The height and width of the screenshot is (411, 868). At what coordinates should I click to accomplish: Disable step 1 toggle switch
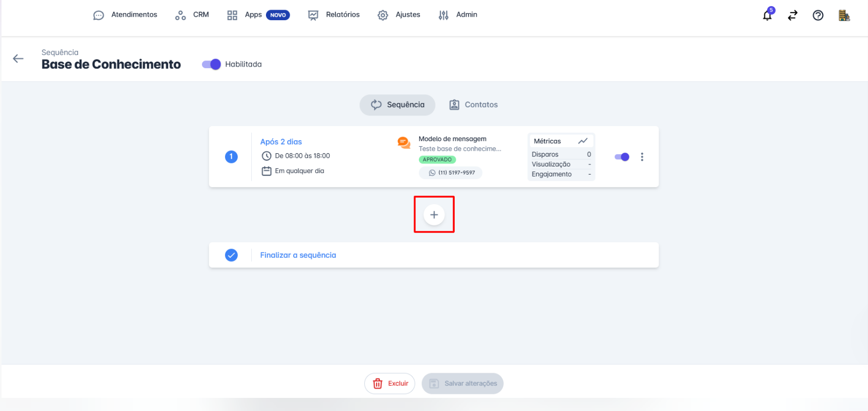click(x=622, y=157)
